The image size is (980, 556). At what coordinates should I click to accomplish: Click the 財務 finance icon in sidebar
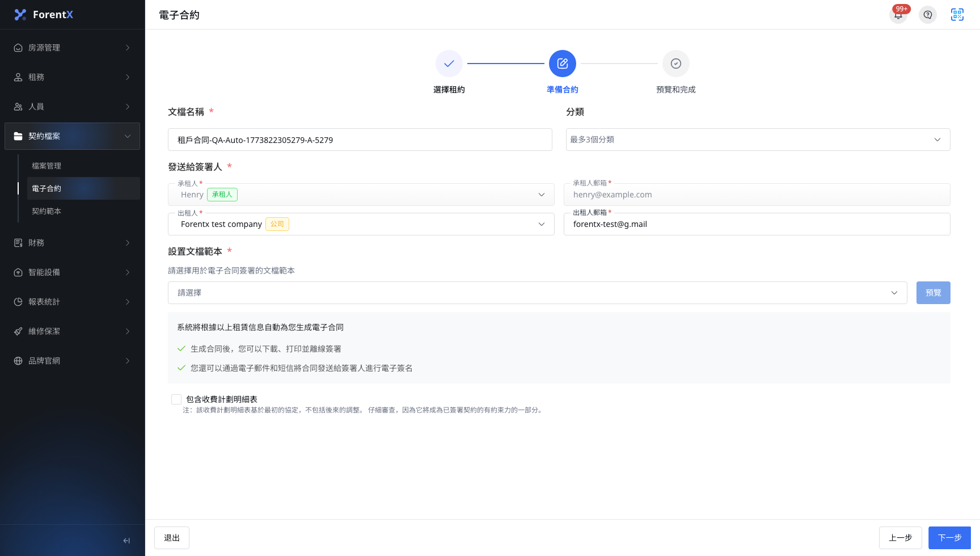coord(18,243)
